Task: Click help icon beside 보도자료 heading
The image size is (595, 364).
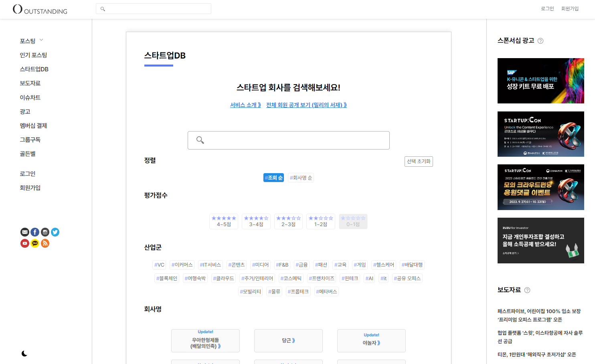Action: pyautogui.click(x=527, y=290)
